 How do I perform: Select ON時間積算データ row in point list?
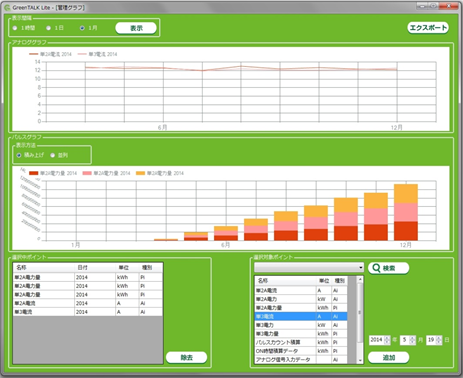tap(301, 351)
